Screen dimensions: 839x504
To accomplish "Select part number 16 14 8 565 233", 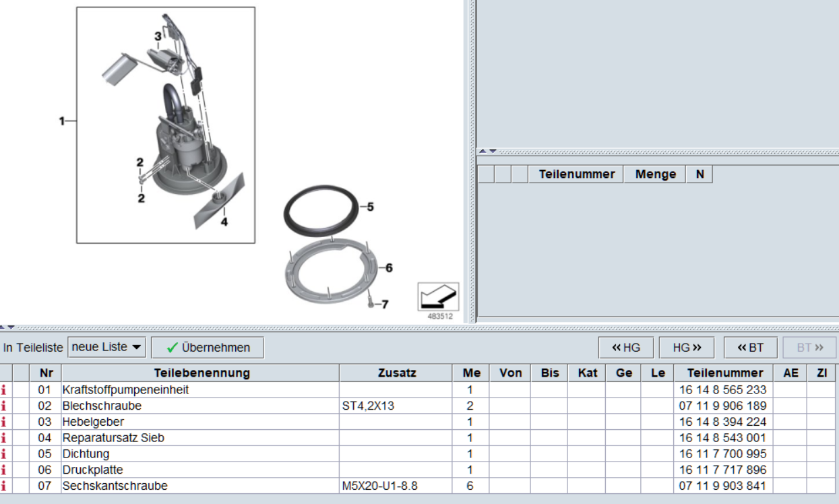I will pyautogui.click(x=722, y=389).
